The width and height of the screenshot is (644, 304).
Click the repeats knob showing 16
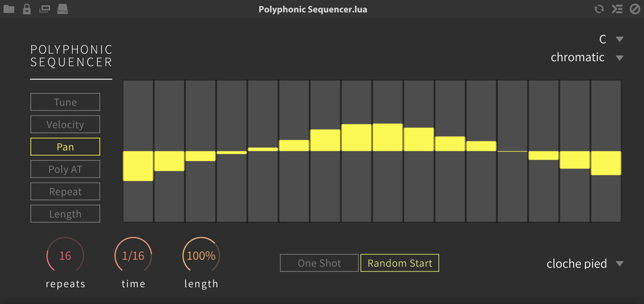(x=65, y=256)
